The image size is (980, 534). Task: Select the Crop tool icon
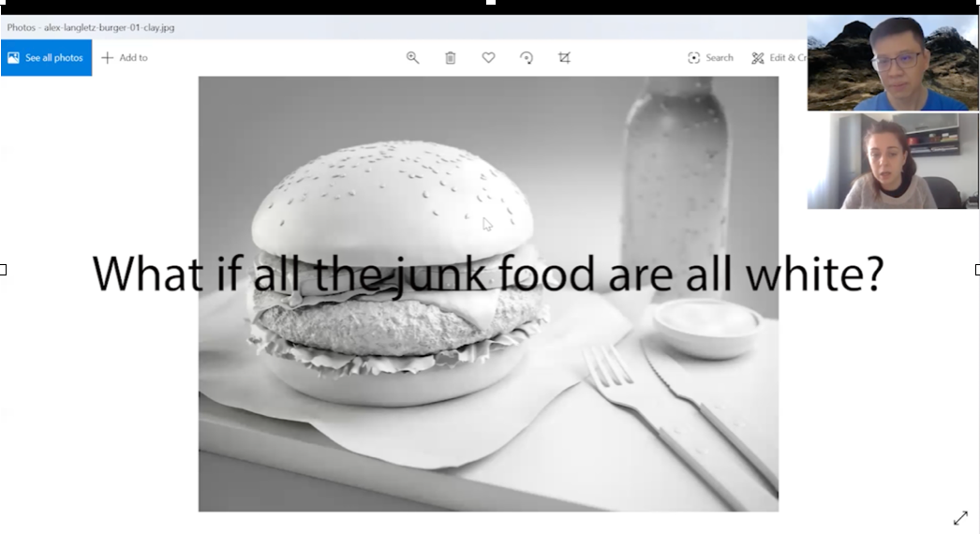(564, 57)
